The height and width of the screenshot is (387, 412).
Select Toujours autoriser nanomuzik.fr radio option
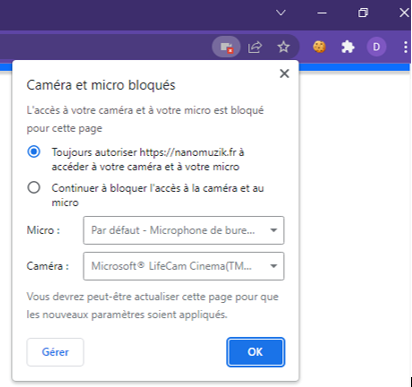(34, 152)
